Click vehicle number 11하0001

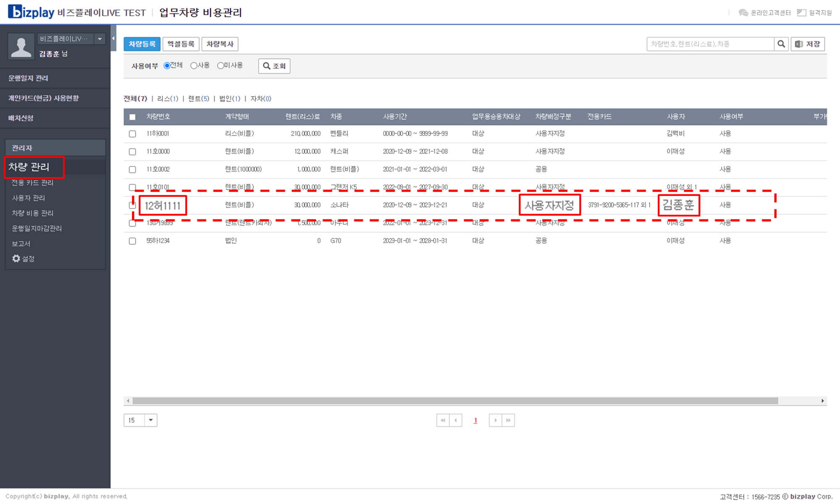pos(157,133)
